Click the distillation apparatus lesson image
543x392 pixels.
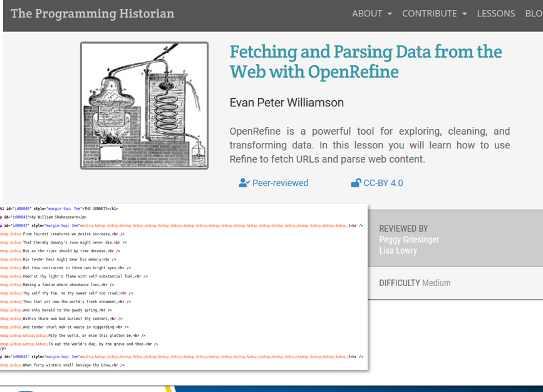point(144,106)
